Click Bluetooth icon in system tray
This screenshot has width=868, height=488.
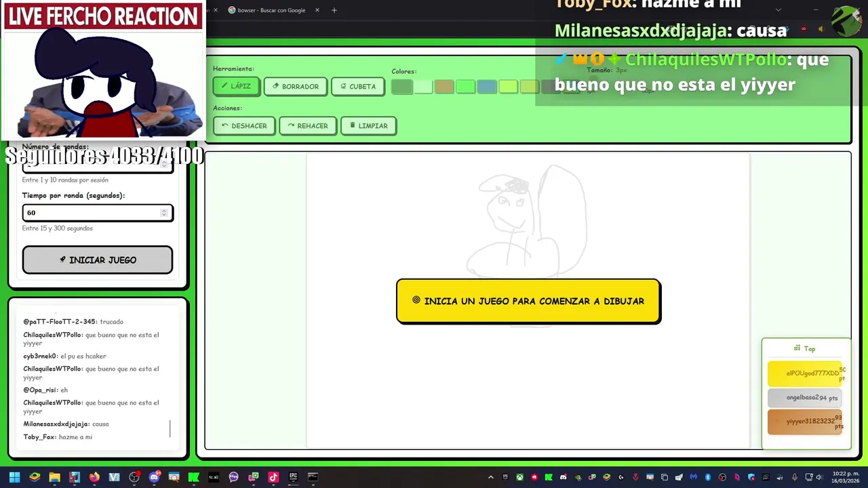point(708,477)
